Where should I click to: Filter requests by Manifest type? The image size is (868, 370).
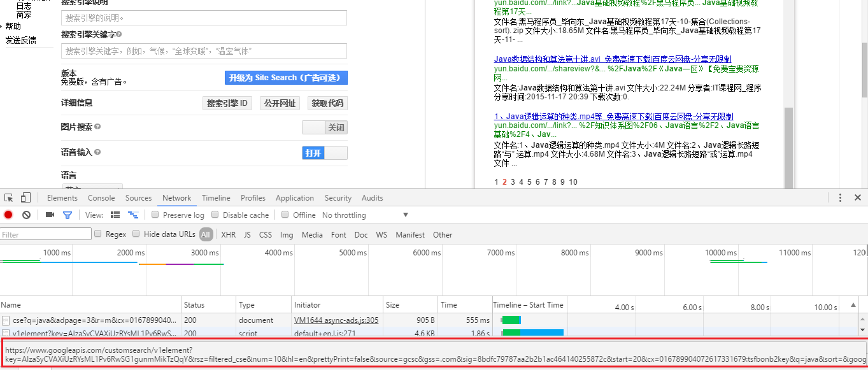pyautogui.click(x=410, y=234)
